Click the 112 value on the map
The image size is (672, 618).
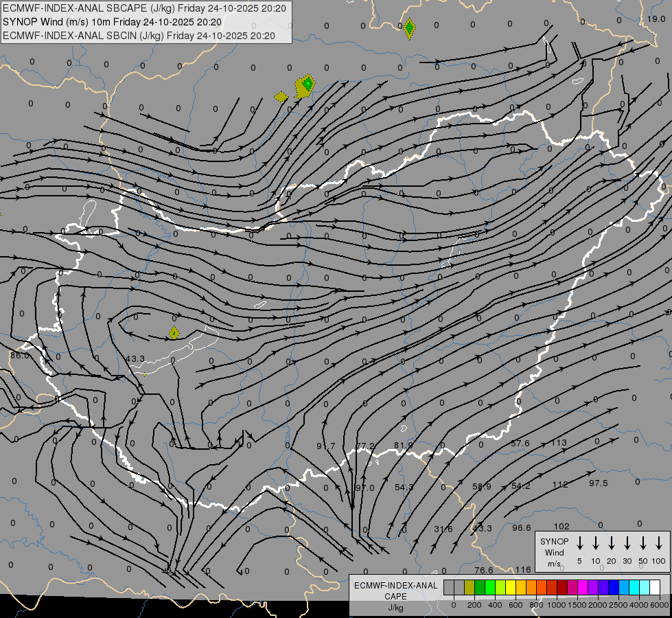point(560,485)
